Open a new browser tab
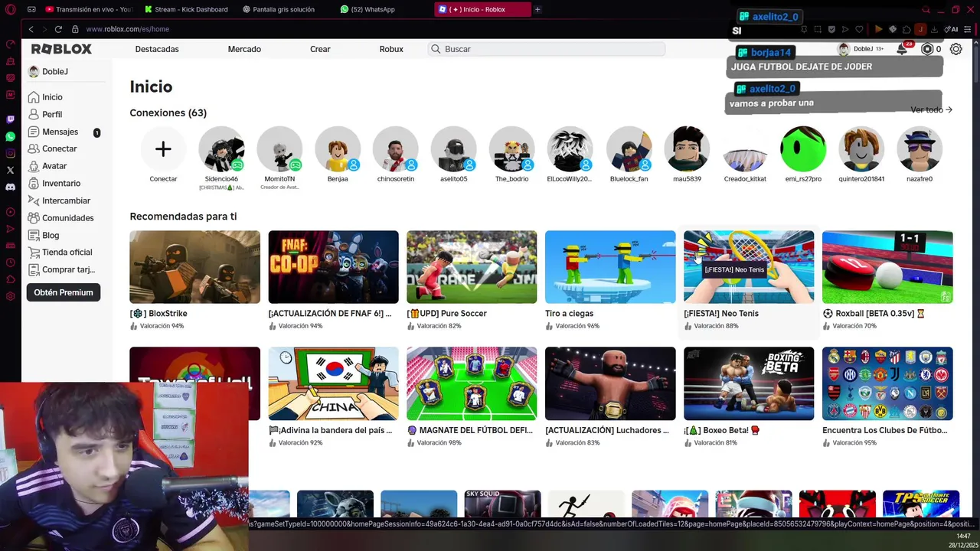Screen dimensions: 980x551 pos(537,9)
